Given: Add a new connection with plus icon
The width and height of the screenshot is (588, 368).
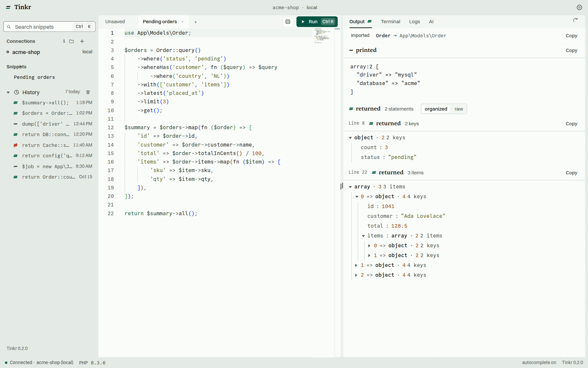Looking at the screenshot, I should pos(82,41).
